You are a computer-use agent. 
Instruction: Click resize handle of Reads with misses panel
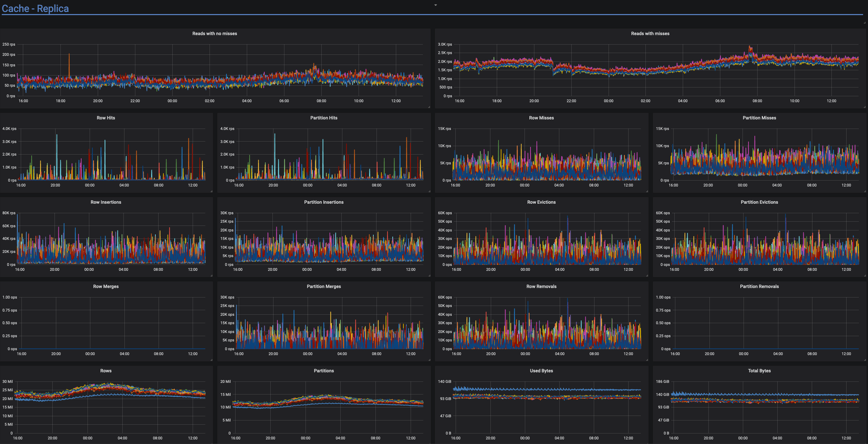(x=865, y=107)
